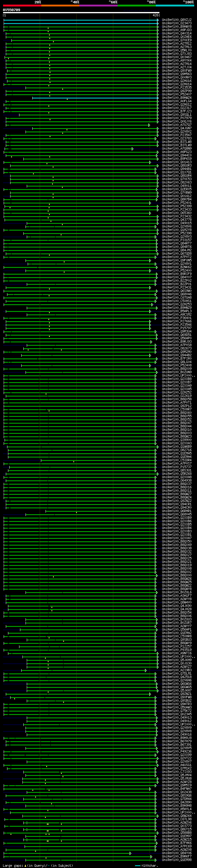Open hit UniRef100_O23473
Screen dimensions: 197x868
point(177,23)
